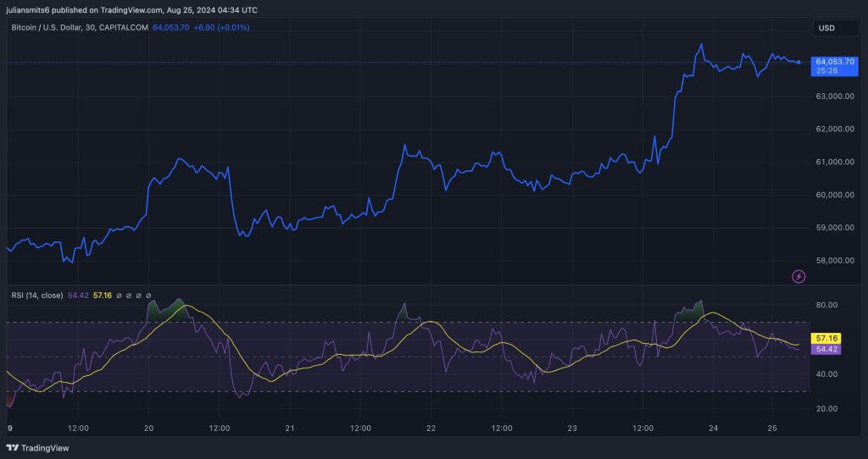This screenshot has height=459, width=868.
Task: Click date 20 on the time axis
Action: coord(148,429)
